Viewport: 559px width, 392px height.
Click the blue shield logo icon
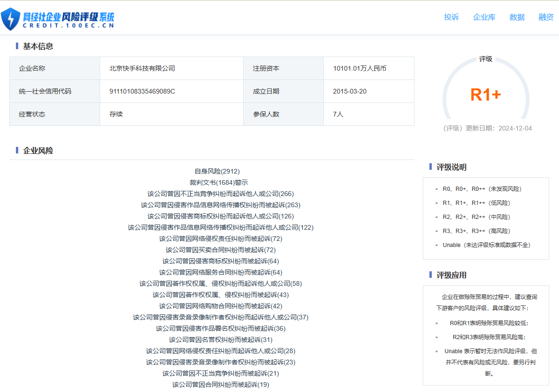11,19
